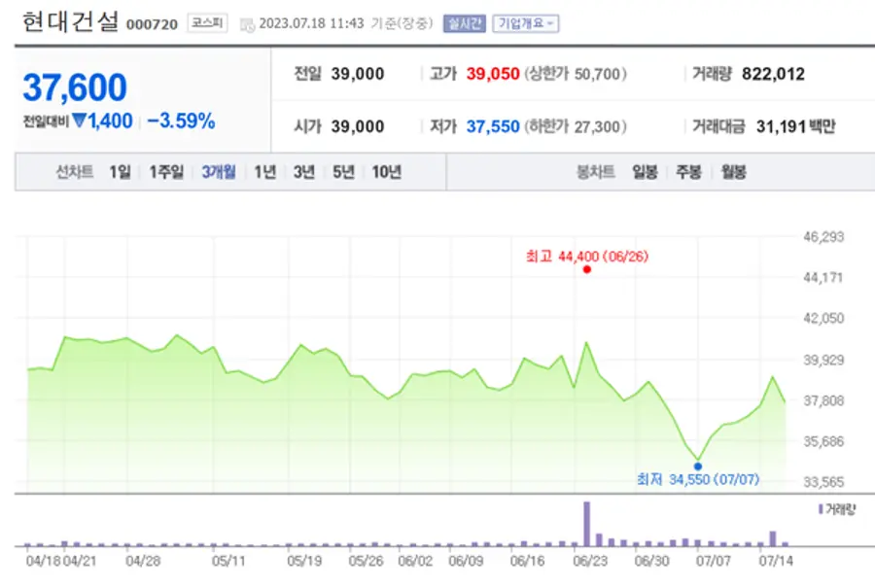Click the y-axis label 44,171
The image size is (875, 588).
tap(823, 277)
